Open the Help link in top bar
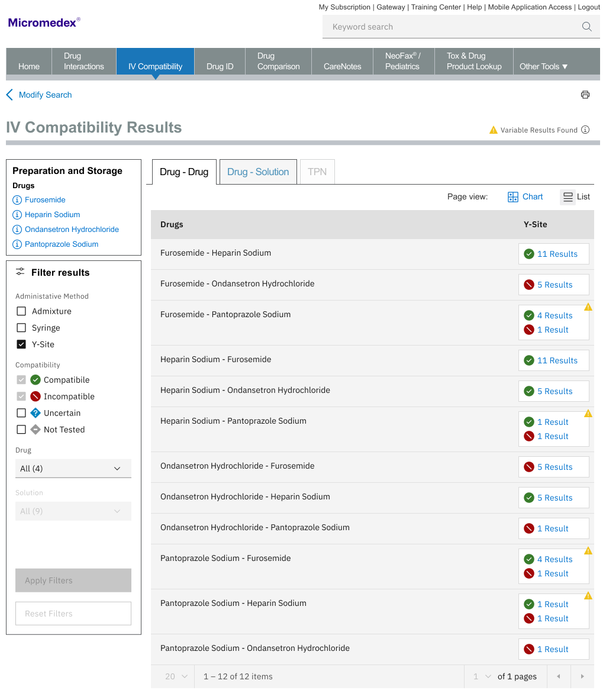Screen dimensions: 606x700 tap(474, 7)
